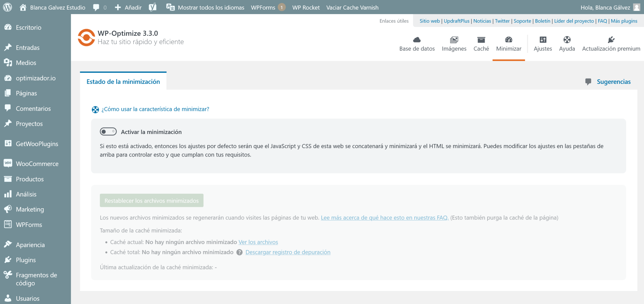Click WPForms notification badge showing 1
Screen dimensions: 644x304
[282, 7]
